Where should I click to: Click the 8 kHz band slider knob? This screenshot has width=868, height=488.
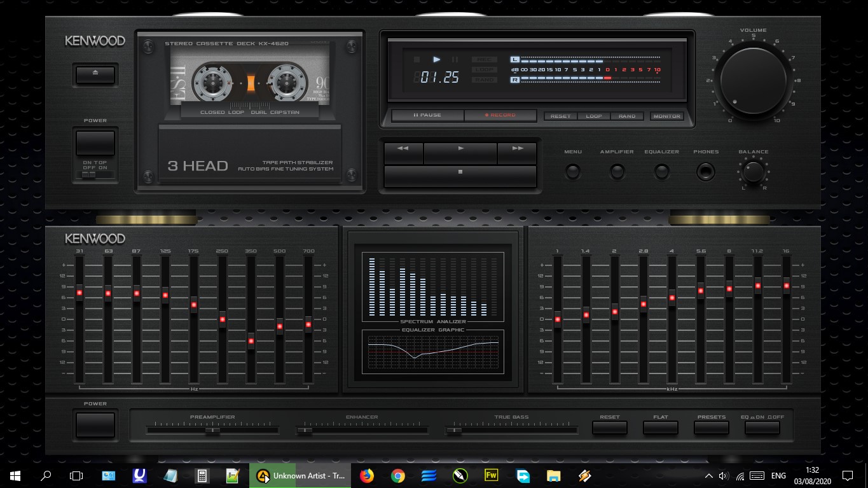pyautogui.click(x=729, y=289)
